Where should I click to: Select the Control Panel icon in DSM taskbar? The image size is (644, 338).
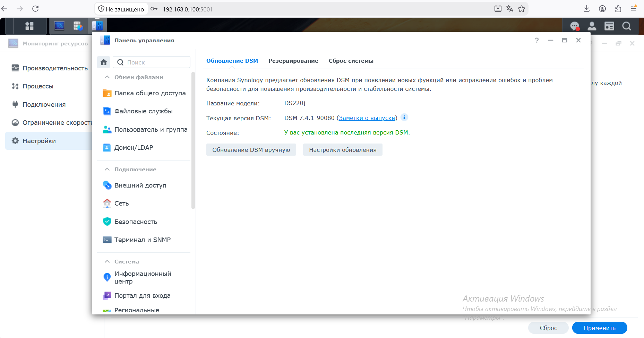pos(97,26)
